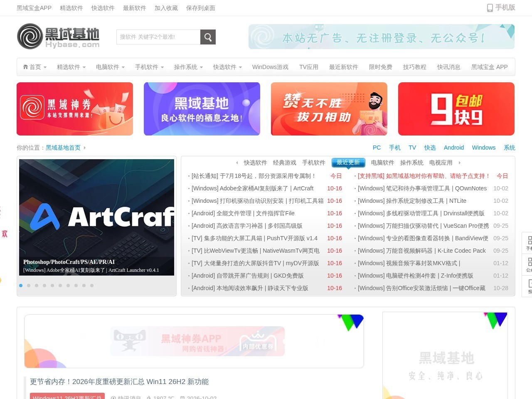Open the WinDows游戏 menu item
The width and height of the screenshot is (532, 399).
pos(270,67)
